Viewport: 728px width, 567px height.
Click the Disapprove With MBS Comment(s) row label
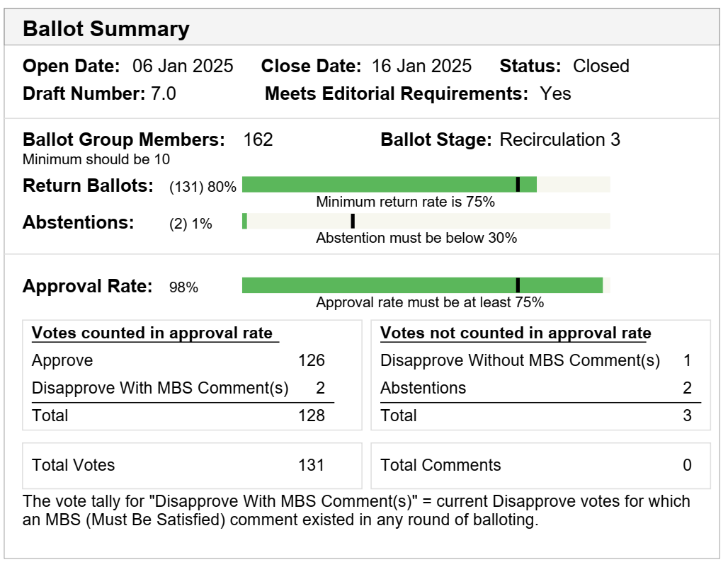[x=160, y=388]
